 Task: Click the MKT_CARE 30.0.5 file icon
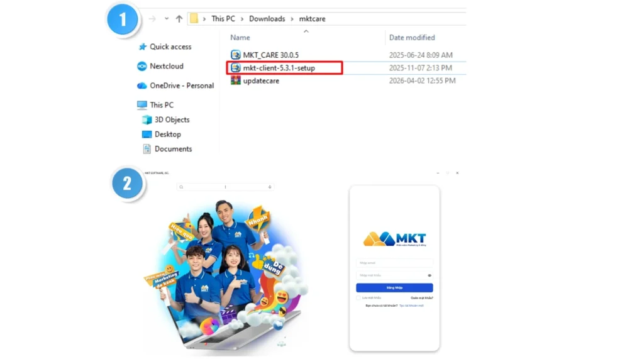coord(235,55)
